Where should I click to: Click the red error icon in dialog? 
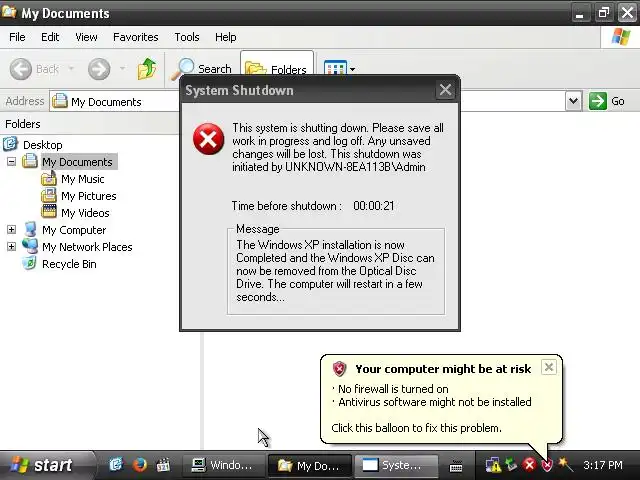point(209,139)
